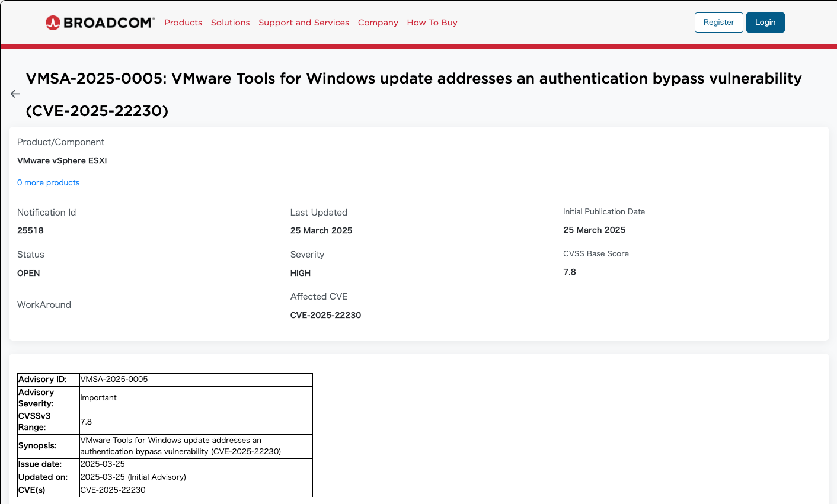Select the Synopsis cell text in table

[196, 446]
